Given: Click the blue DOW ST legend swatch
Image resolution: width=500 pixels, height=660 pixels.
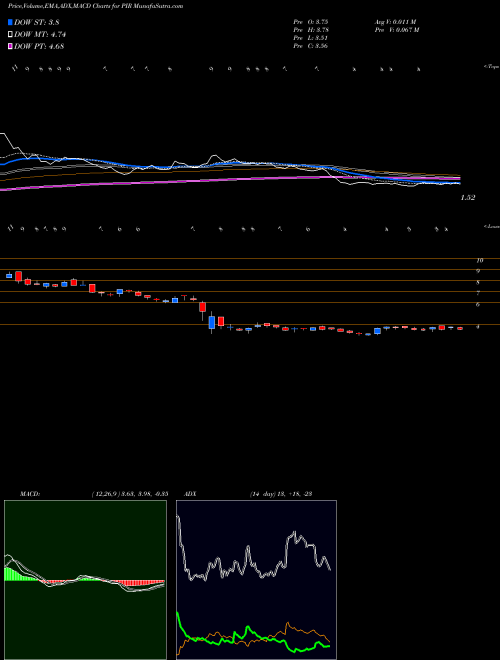Looking at the screenshot, I should (10, 22).
